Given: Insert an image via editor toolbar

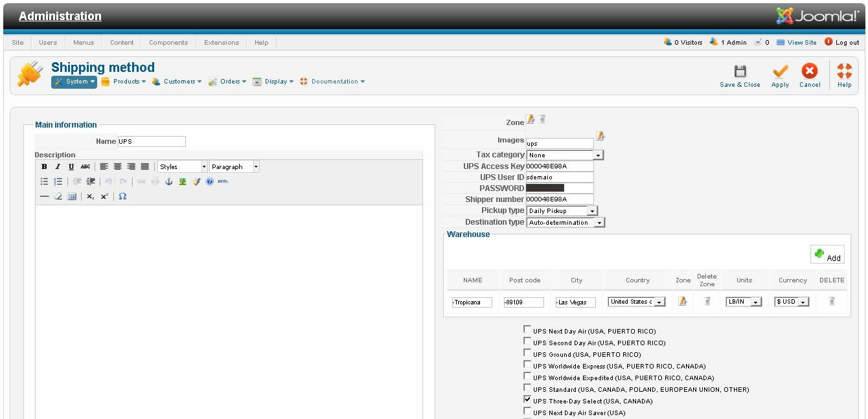Looking at the screenshot, I should click(183, 181).
